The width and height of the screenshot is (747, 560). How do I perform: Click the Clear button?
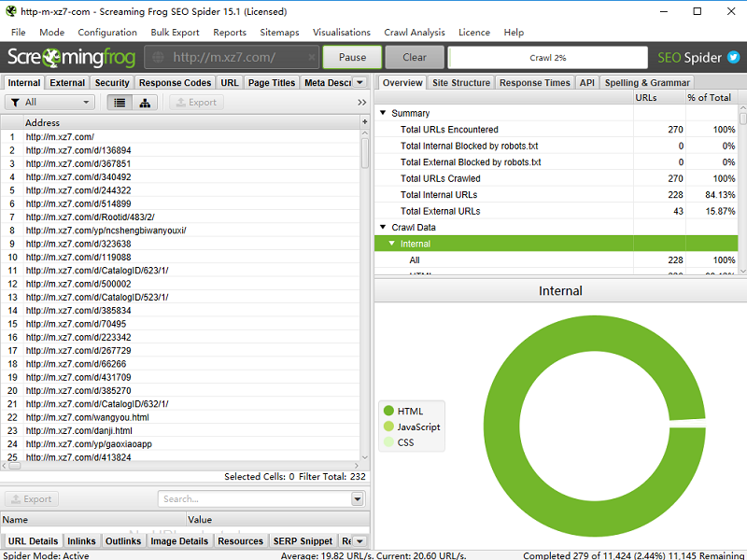(415, 58)
